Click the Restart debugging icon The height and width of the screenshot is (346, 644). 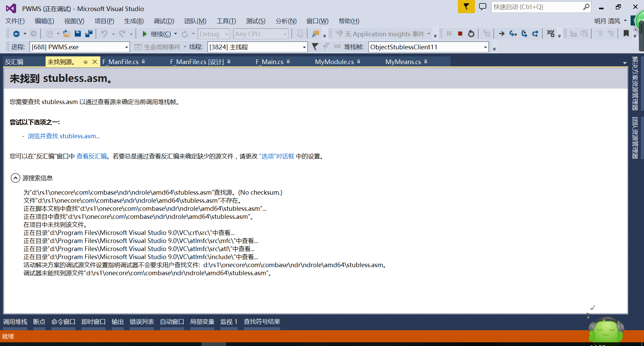click(x=471, y=34)
